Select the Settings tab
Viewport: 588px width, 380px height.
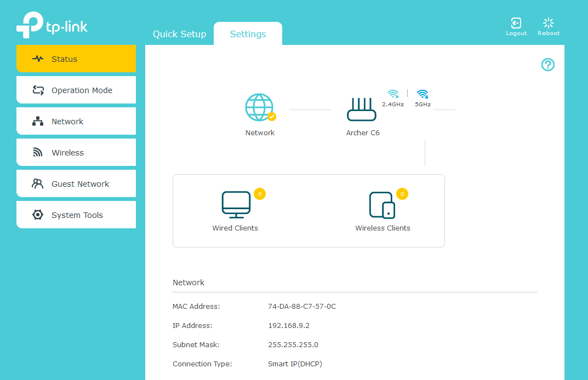[x=248, y=34]
